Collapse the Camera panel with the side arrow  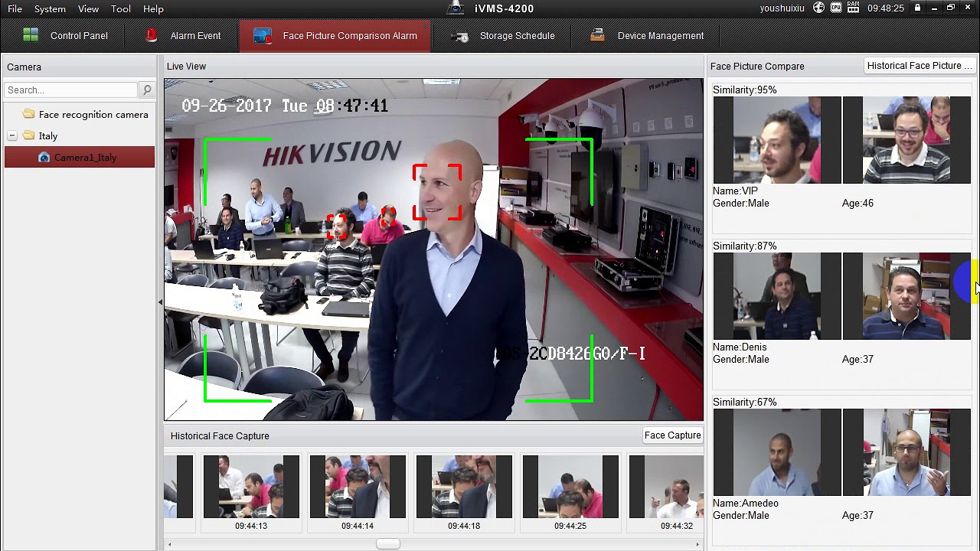[x=160, y=302]
